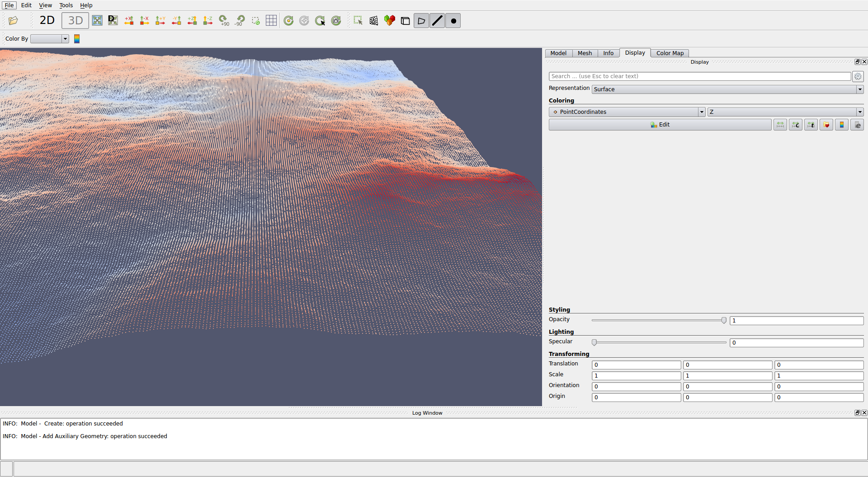Click the Opacity slider handle
Screen dimensions: 868x477
pos(724,321)
